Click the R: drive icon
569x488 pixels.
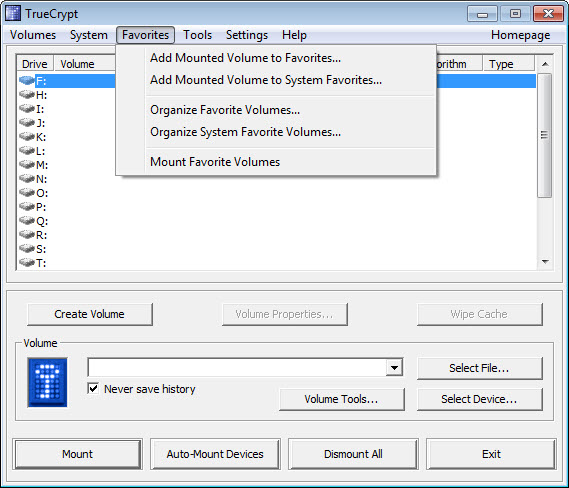26,234
